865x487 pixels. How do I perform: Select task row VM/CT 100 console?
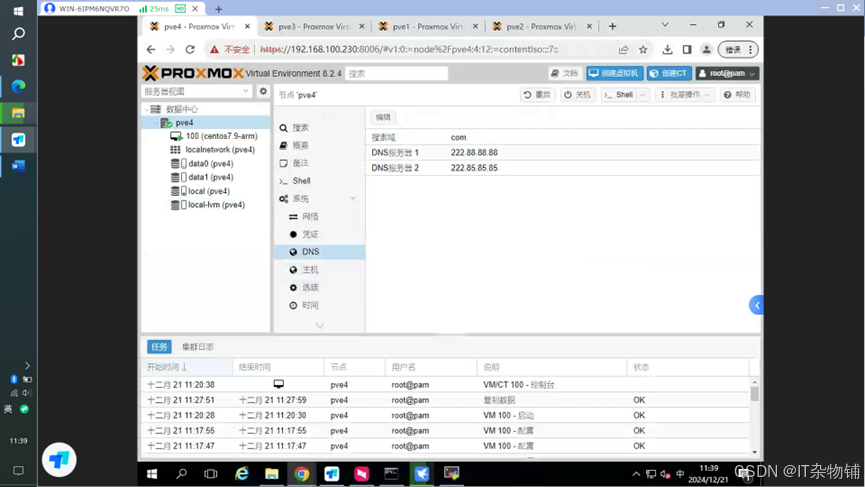pyautogui.click(x=447, y=384)
